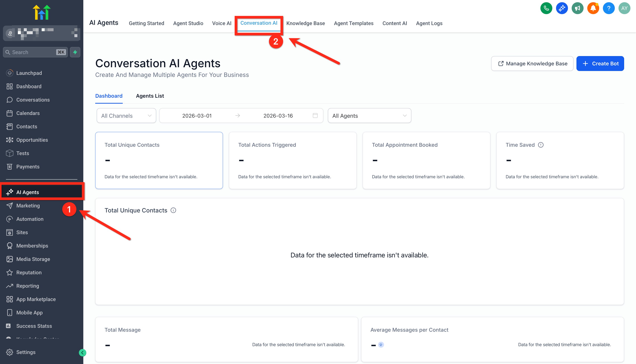
Task: Open the Voice AI tab
Action: (x=221, y=23)
